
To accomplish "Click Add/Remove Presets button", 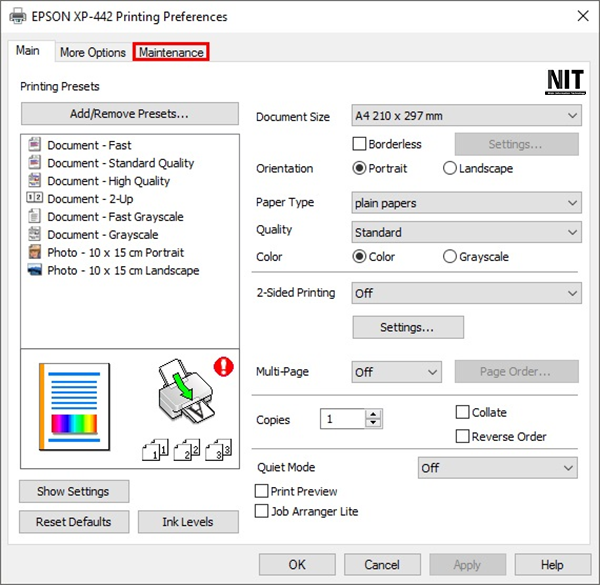I will tap(130, 114).
